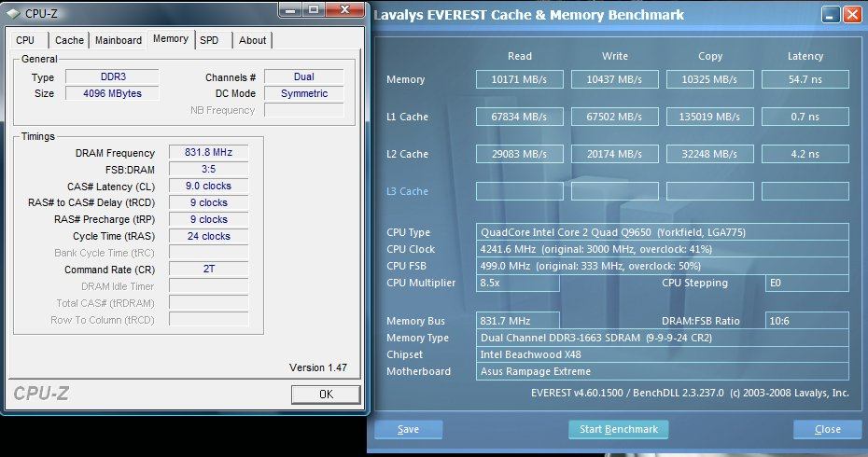Click CAS# Latency value 9.0 clocks
Image resolution: width=868 pixels, height=457 pixels.
[209, 186]
